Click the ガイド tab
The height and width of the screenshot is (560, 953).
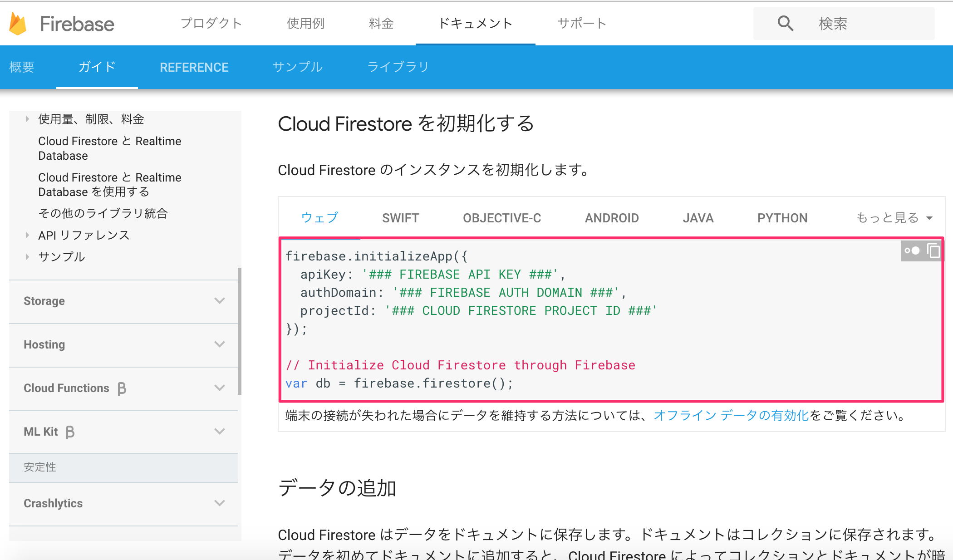(x=95, y=67)
